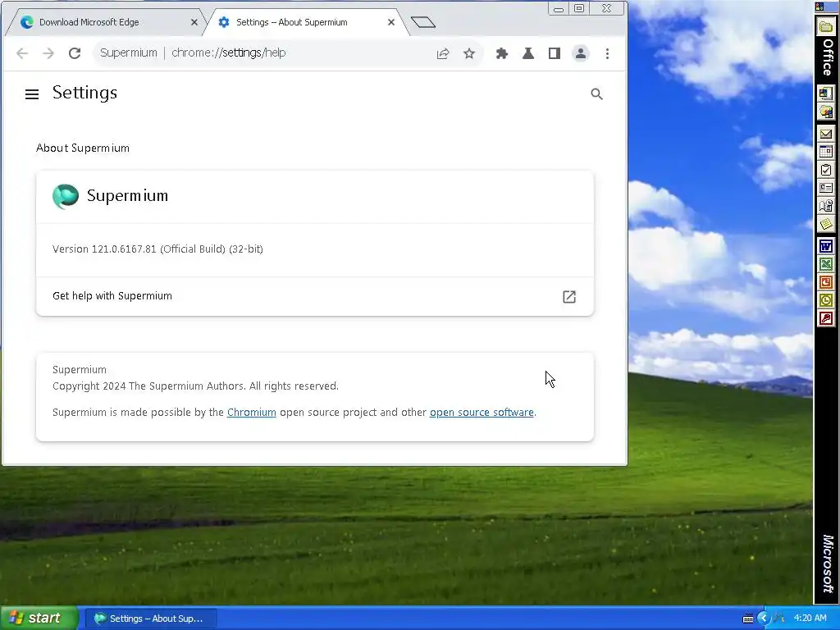Share this page via the share icon

(x=443, y=53)
